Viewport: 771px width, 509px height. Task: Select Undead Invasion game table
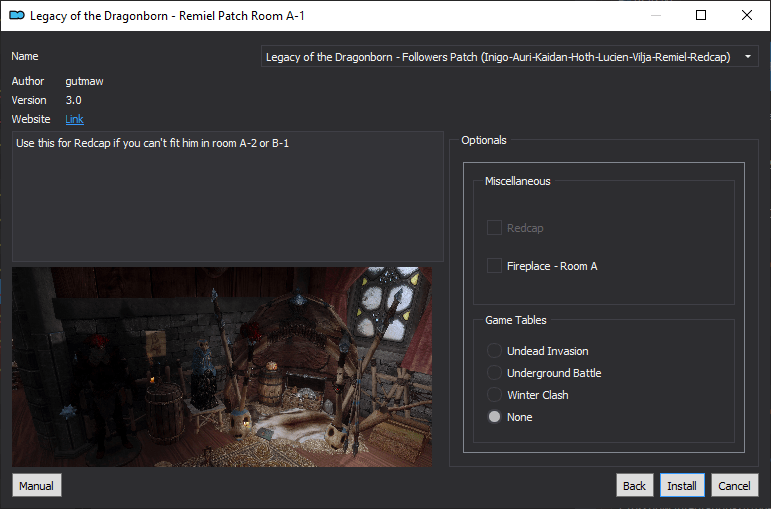(x=494, y=351)
